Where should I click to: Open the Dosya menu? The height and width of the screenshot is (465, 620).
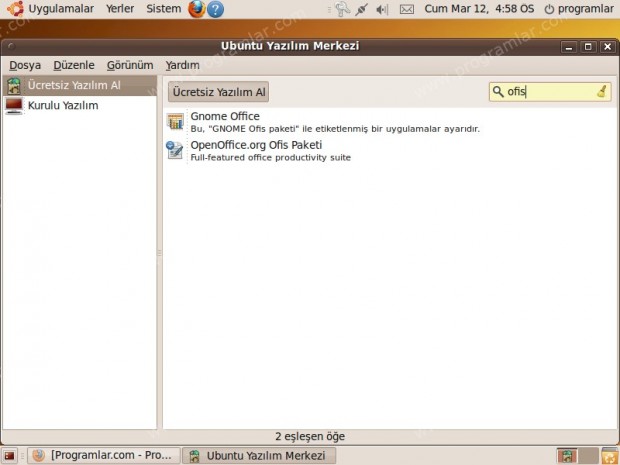25,65
